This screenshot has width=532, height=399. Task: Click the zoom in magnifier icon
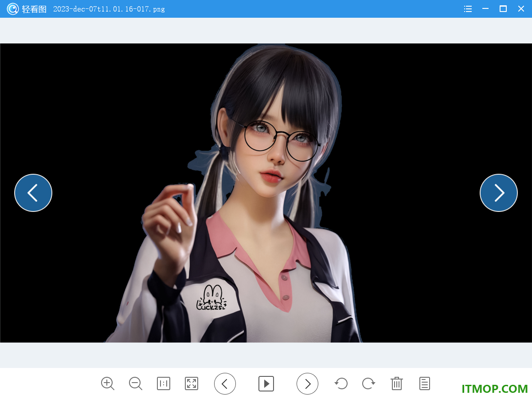pos(108,383)
